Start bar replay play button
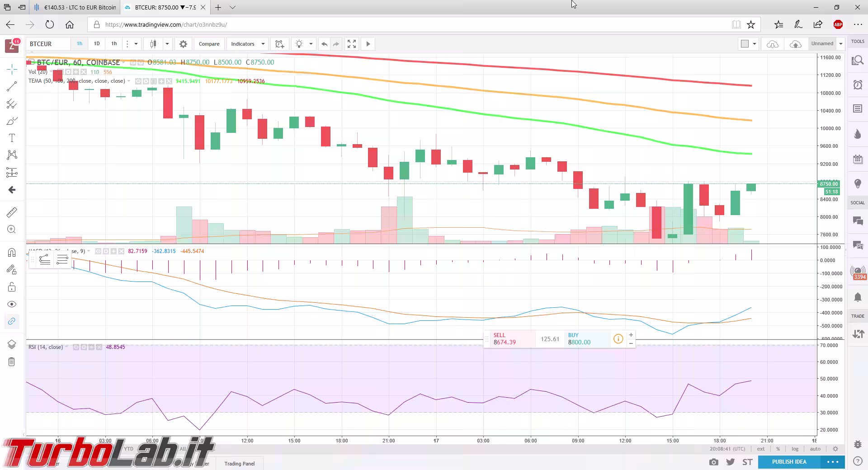Image resolution: width=868 pixels, height=470 pixels. 368,44
